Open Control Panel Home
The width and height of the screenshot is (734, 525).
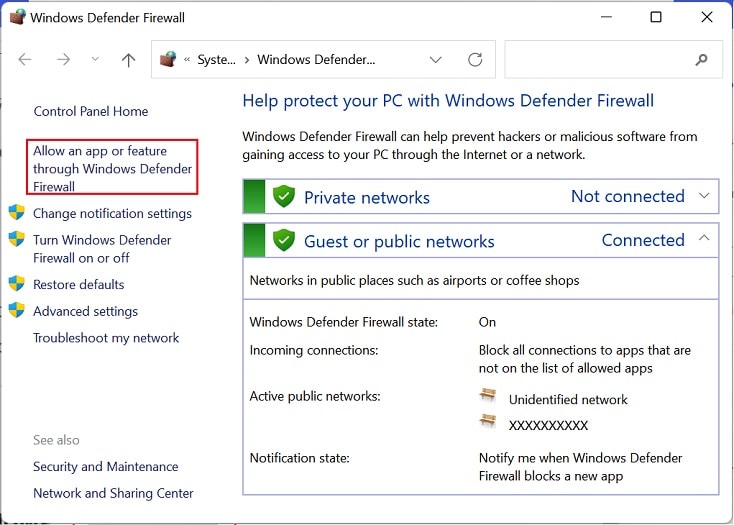coord(91,111)
